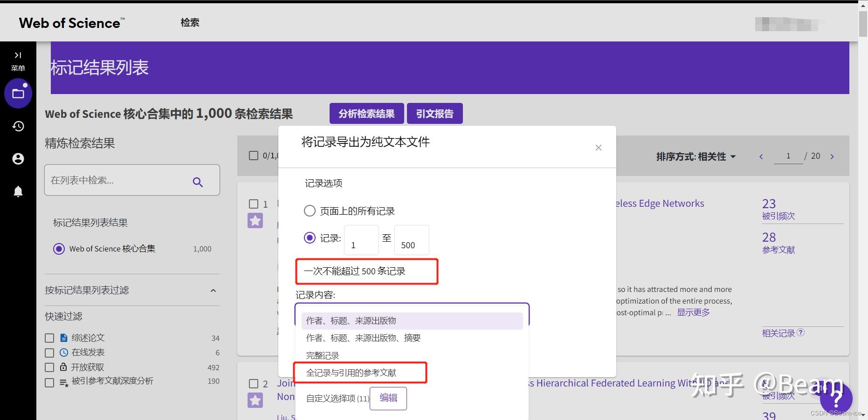
Task: Check the 开放获取 filter checkbox
Action: (50, 367)
